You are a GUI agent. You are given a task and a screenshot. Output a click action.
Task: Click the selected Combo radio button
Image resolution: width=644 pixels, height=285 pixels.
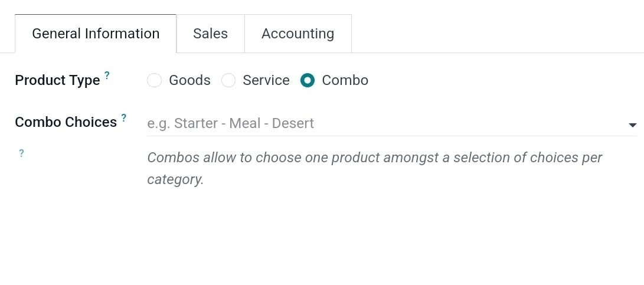click(308, 80)
